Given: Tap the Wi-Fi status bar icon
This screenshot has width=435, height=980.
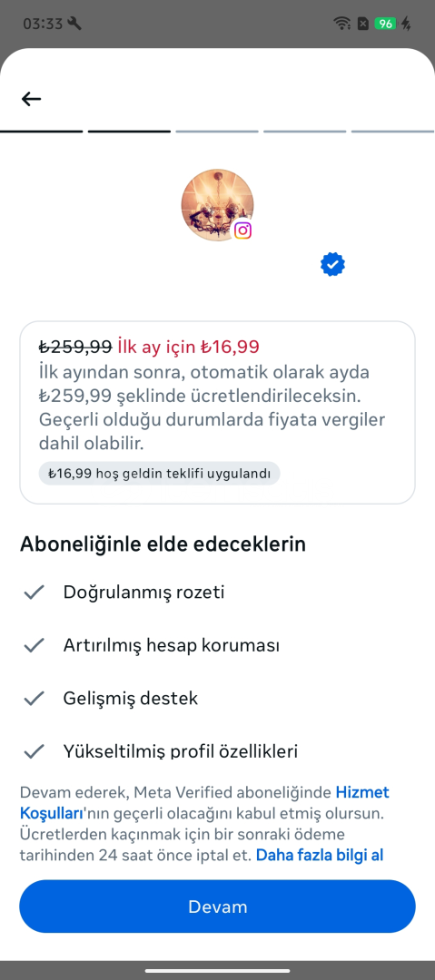Looking at the screenshot, I should (x=341, y=24).
